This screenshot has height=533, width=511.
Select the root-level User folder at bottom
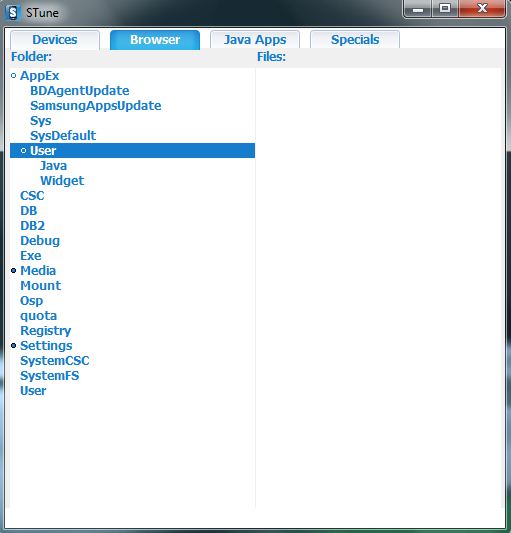point(33,391)
